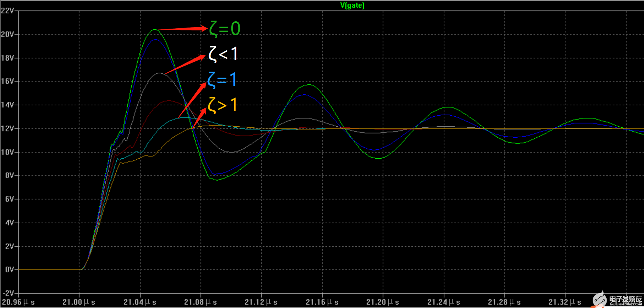This screenshot has height=308, width=644.
Task: Click the 21.20µs time axis label
Action: (383, 302)
